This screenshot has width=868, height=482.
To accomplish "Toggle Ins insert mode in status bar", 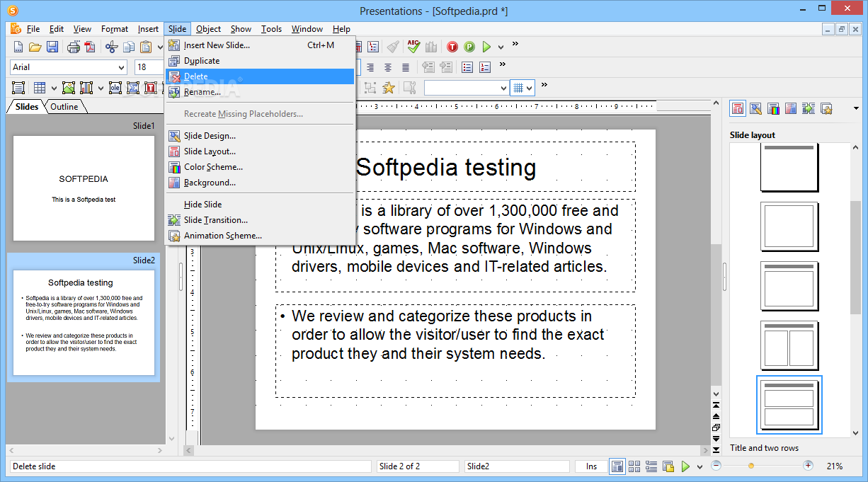I will coord(591,466).
